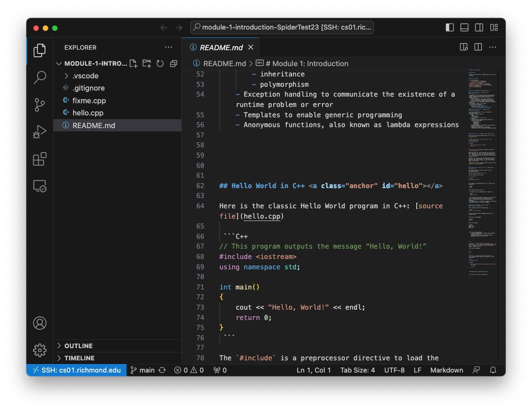This screenshot has height=411, width=532.
Task: Open the Source Control view
Action: (40, 105)
